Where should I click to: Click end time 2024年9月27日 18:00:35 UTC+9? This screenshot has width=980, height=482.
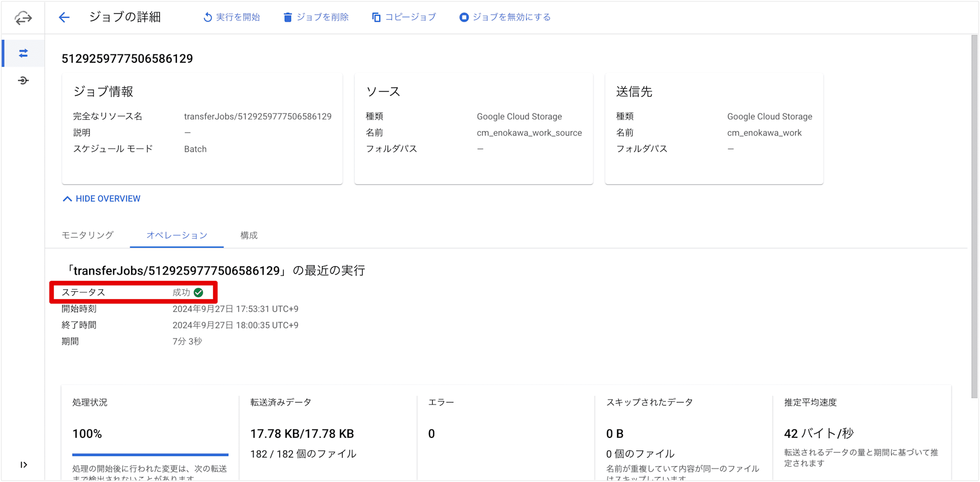[235, 325]
